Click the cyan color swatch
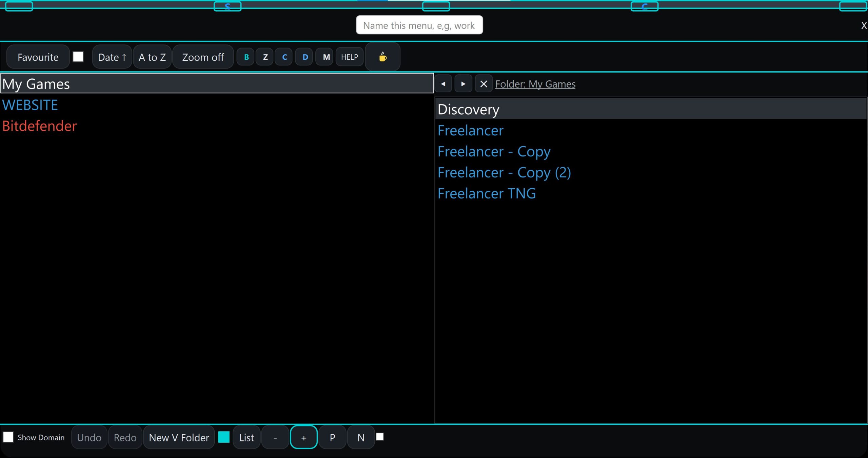This screenshot has height=458, width=868. tap(224, 437)
